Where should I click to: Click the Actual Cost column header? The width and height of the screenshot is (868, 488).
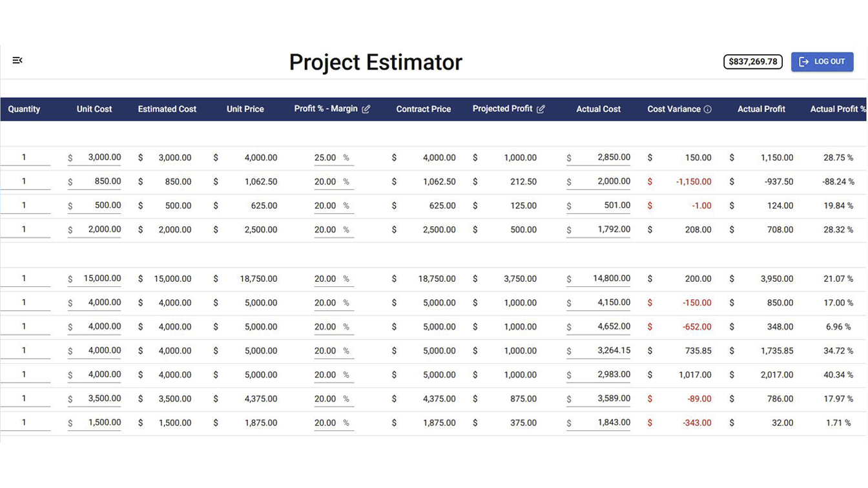[598, 109]
